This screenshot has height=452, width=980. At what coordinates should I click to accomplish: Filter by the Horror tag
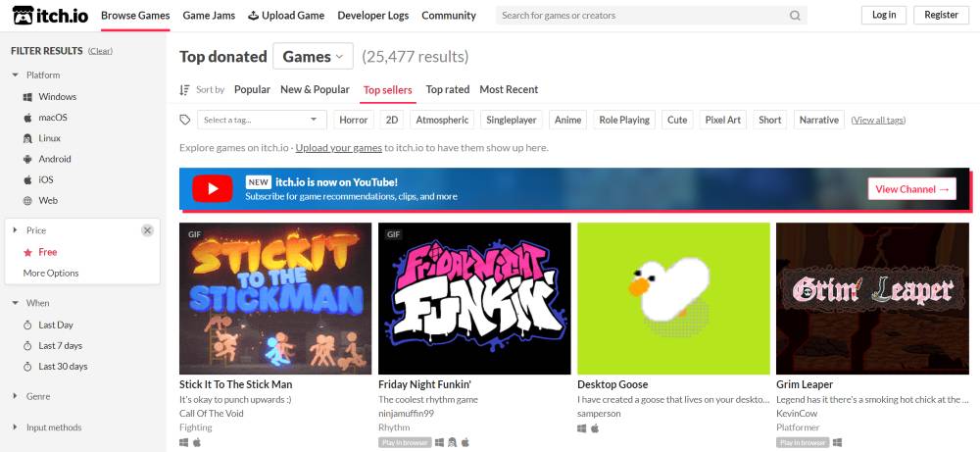[x=353, y=120]
